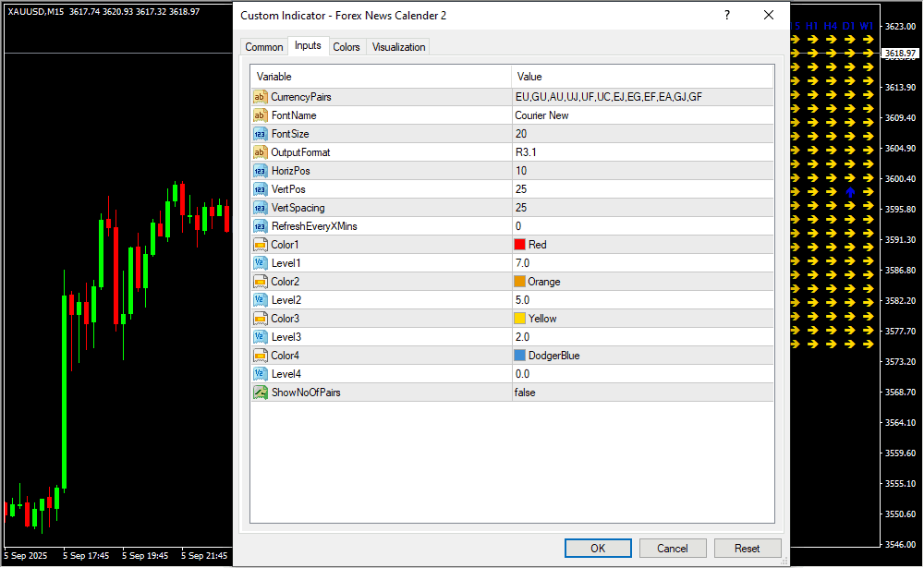
Task: Click the color icon next to Color1
Action: pyautogui.click(x=260, y=245)
